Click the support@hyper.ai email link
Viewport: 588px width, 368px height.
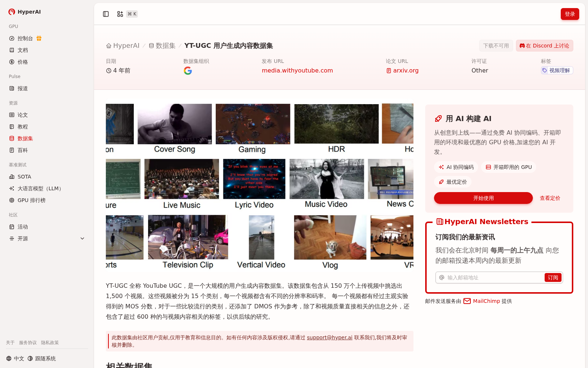coord(330,337)
